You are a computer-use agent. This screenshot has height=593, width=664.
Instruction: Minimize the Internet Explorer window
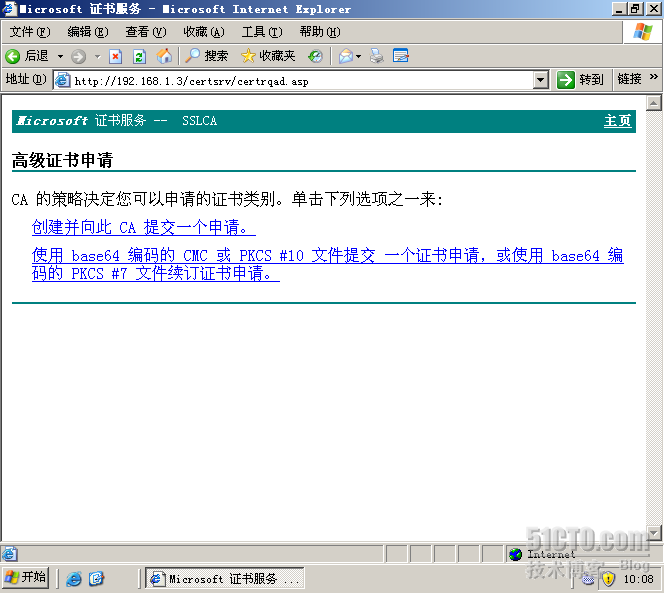(619, 9)
